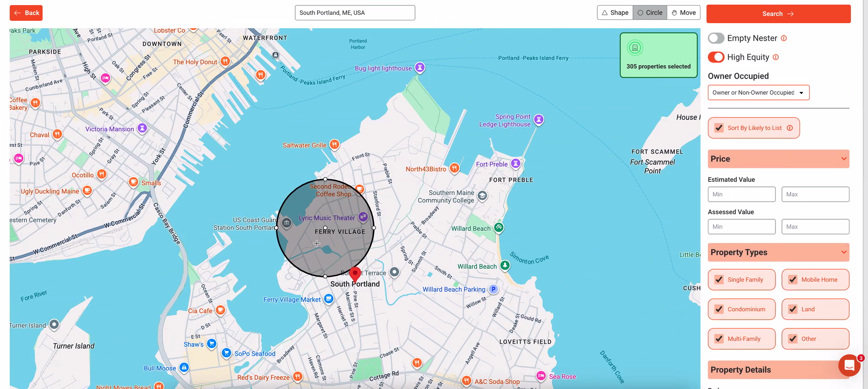Collapse the Property Types section
This screenshot has height=389, width=868.
tap(779, 253)
